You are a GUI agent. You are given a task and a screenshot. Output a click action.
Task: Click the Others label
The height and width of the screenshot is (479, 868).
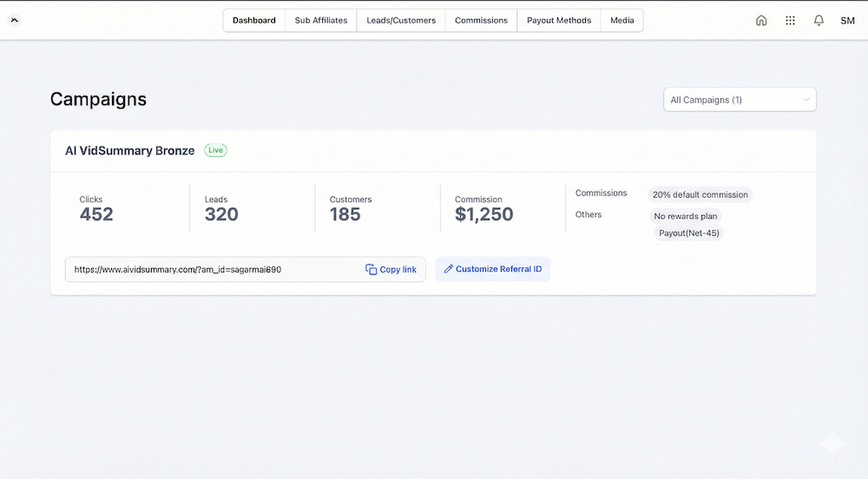[588, 214]
